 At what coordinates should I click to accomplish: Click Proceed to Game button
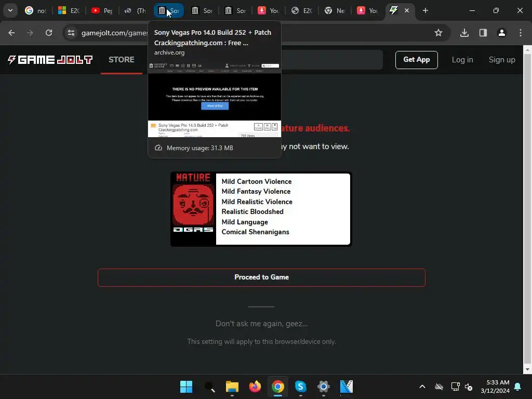click(x=261, y=277)
